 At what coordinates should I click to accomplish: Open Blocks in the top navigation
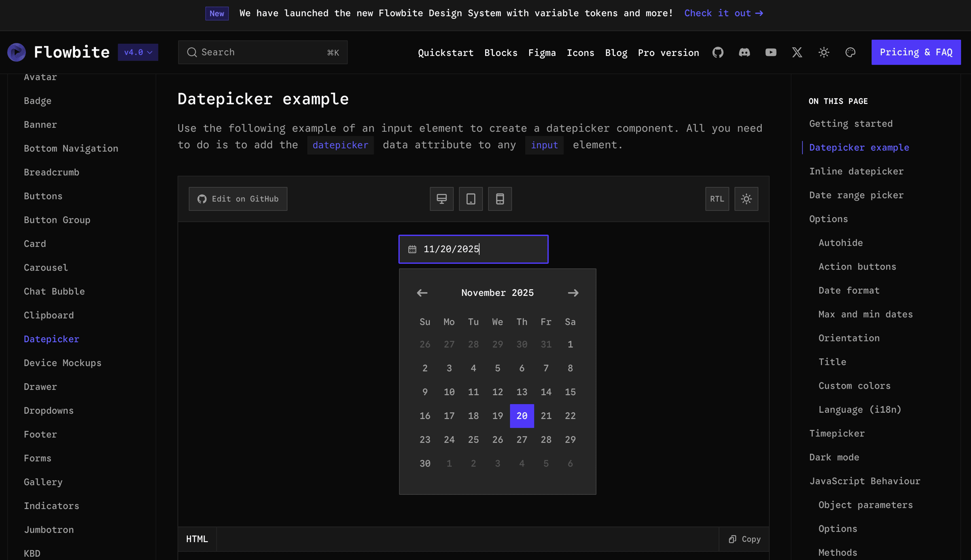500,53
